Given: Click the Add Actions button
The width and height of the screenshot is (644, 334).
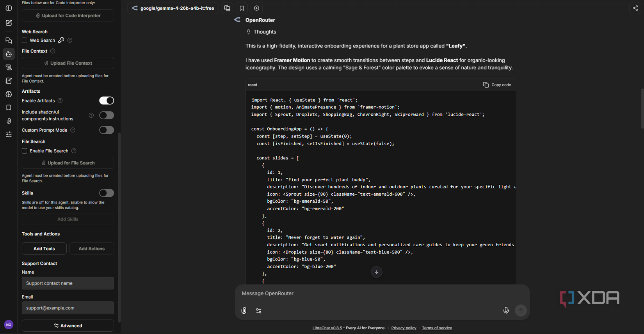Looking at the screenshot, I should [92, 249].
